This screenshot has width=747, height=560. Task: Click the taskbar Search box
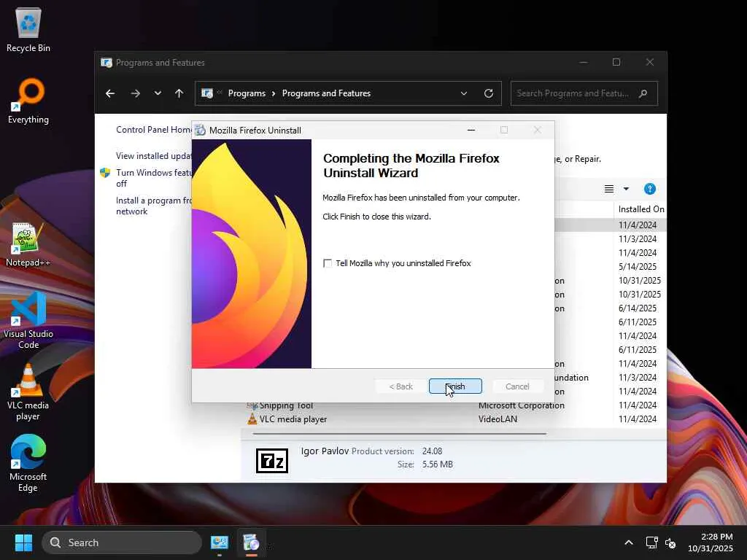[122, 542]
